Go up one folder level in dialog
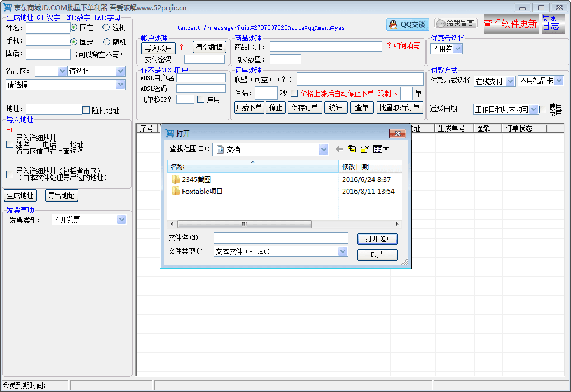This screenshot has height=392, width=571. pos(352,149)
